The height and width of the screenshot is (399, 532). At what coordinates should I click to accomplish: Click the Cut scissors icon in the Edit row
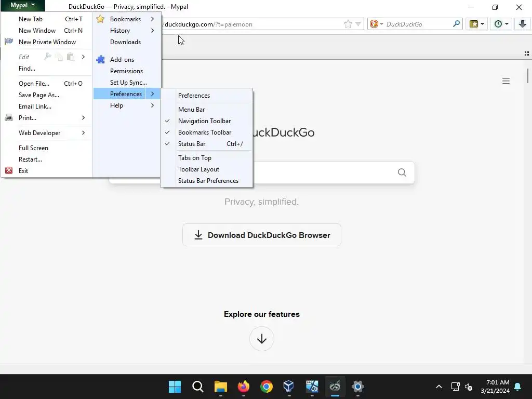pos(47,57)
